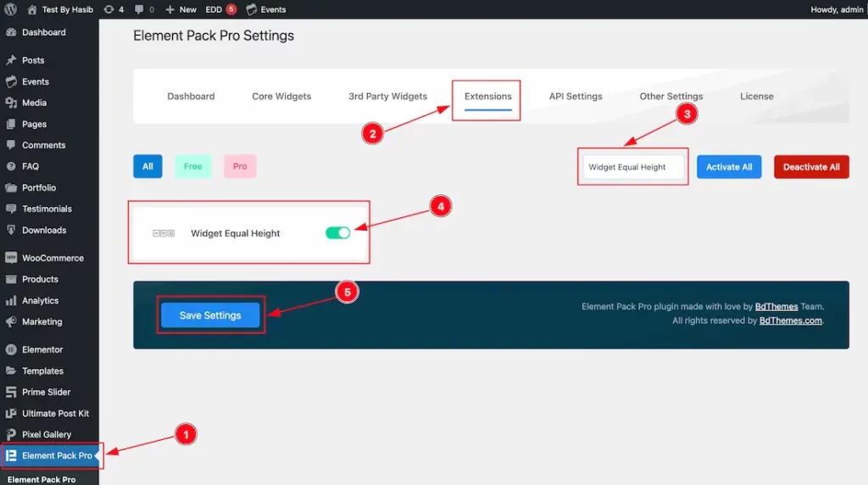Image resolution: width=868 pixels, height=485 pixels.
Task: Click the EDD menu with 5 badge
Action: 221,9
